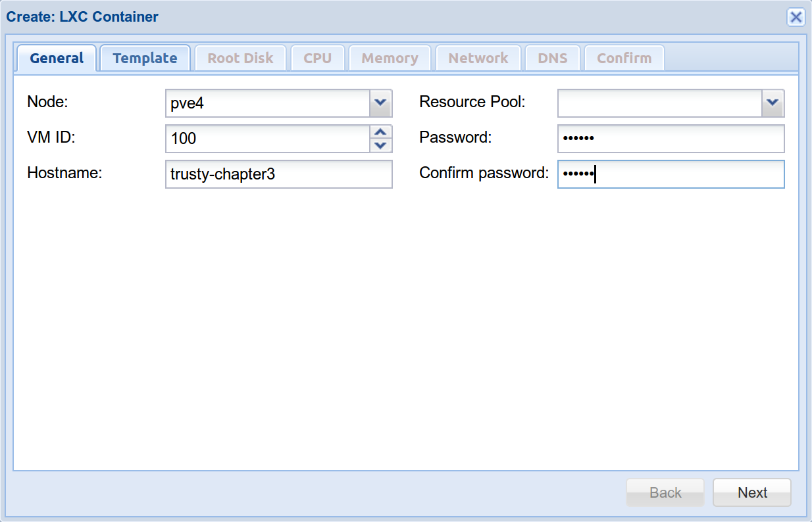Select the DNS tab

tap(552, 58)
